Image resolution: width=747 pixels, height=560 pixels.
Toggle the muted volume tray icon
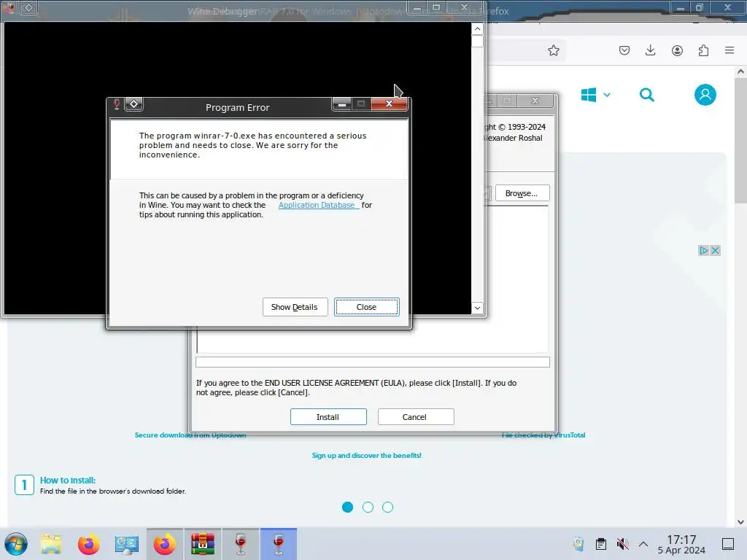[622, 544]
